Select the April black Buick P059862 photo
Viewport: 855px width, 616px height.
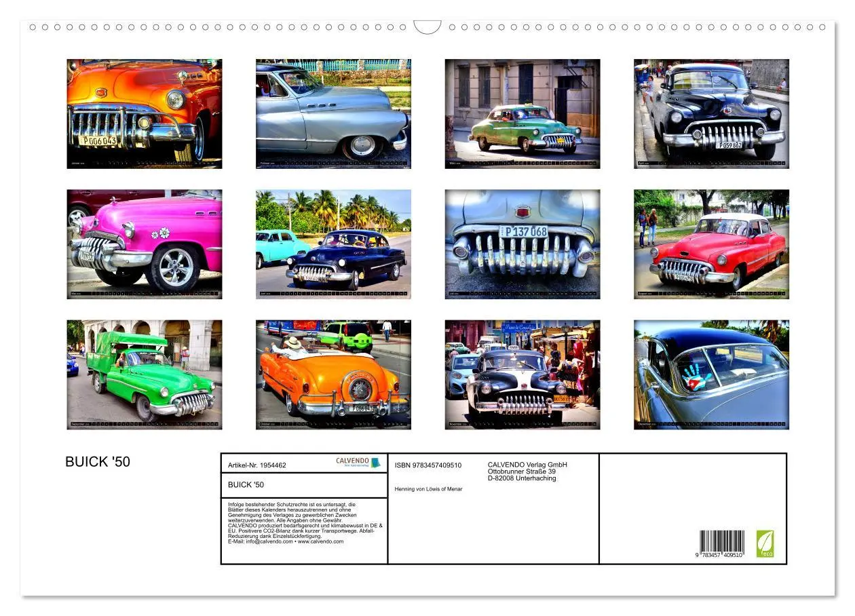click(712, 114)
